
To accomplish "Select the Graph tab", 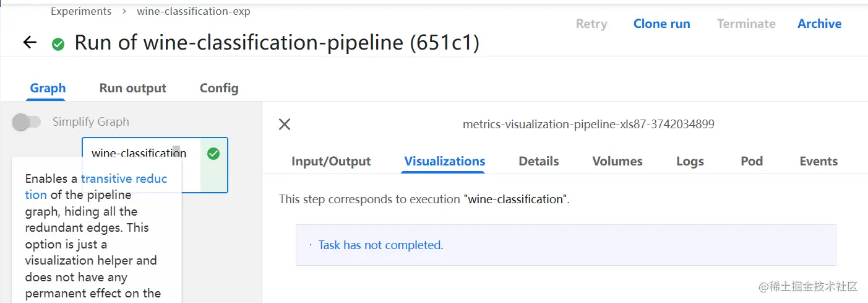I will [48, 88].
